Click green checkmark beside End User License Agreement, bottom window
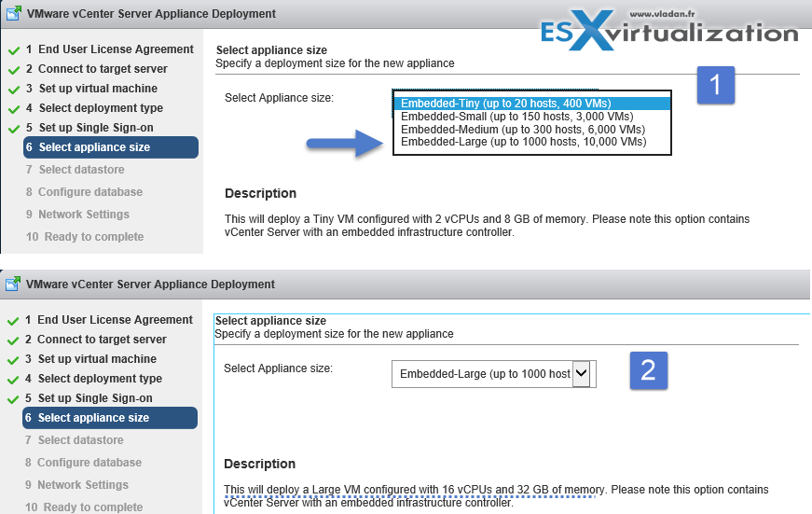Screen dimensions: 812x514 pos(13,321)
